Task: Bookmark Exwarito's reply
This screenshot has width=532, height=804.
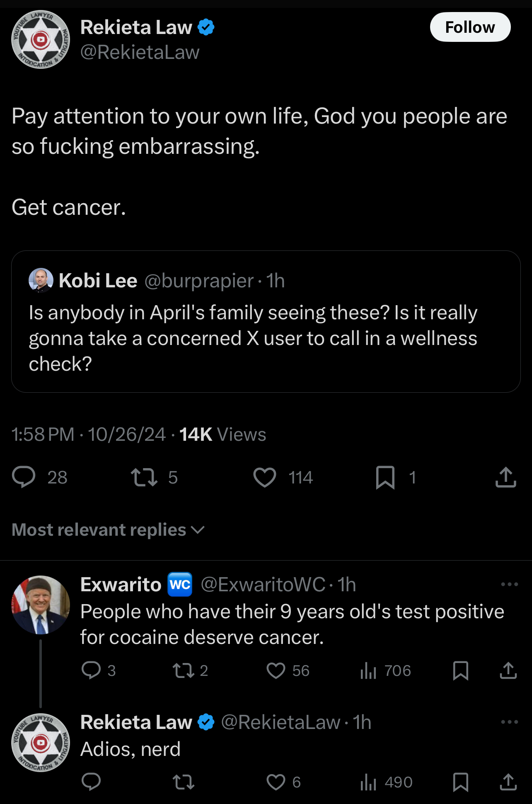Action: click(461, 670)
